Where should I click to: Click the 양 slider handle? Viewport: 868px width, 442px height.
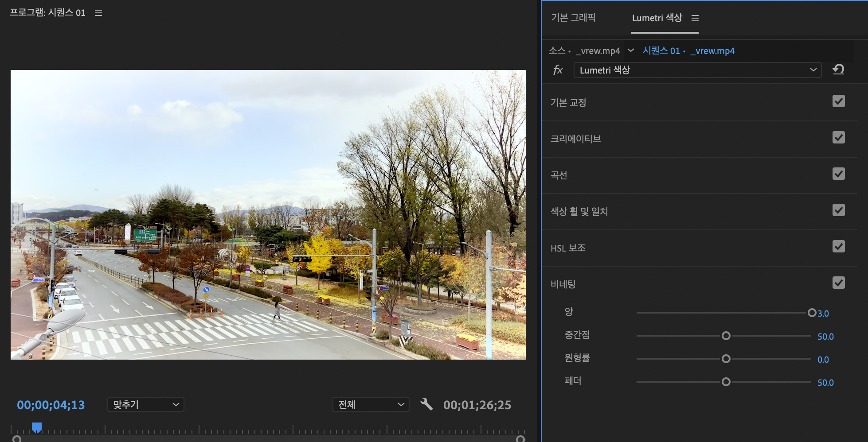point(812,313)
